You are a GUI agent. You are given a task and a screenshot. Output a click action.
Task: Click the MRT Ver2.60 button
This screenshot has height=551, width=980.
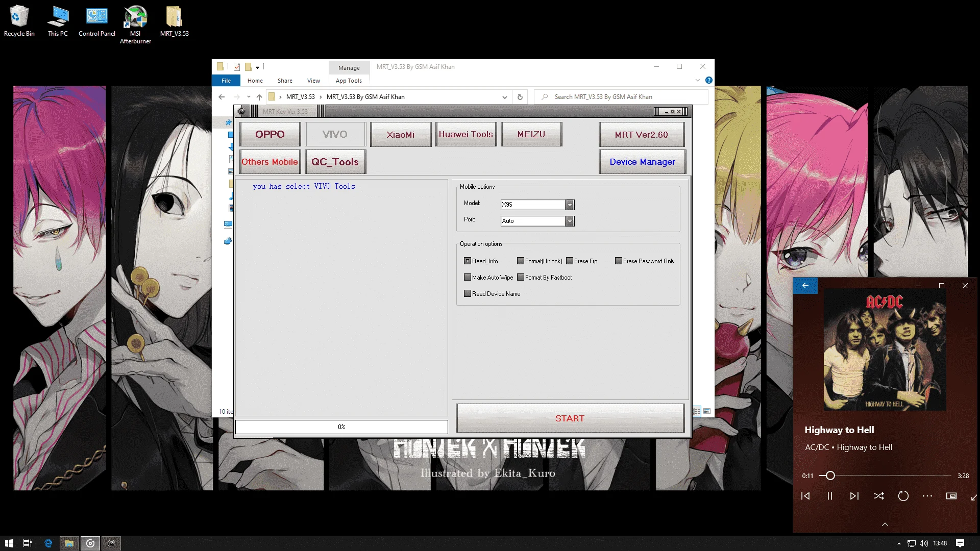coord(642,134)
